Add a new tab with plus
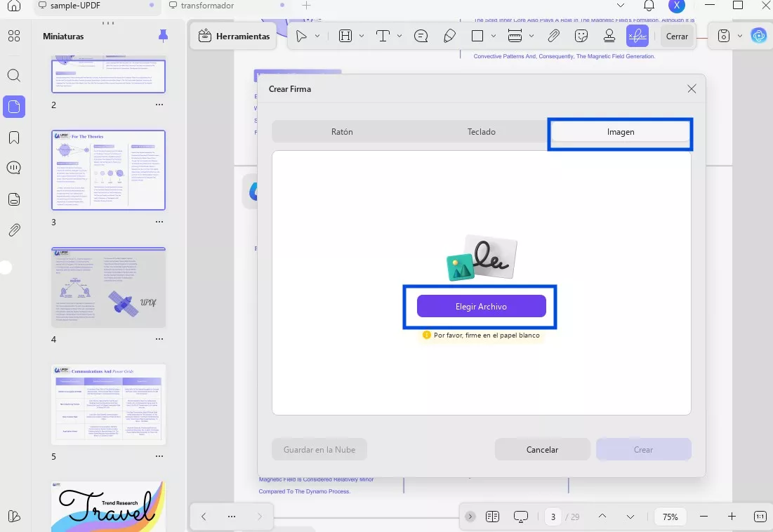This screenshot has width=773, height=532. point(306,6)
